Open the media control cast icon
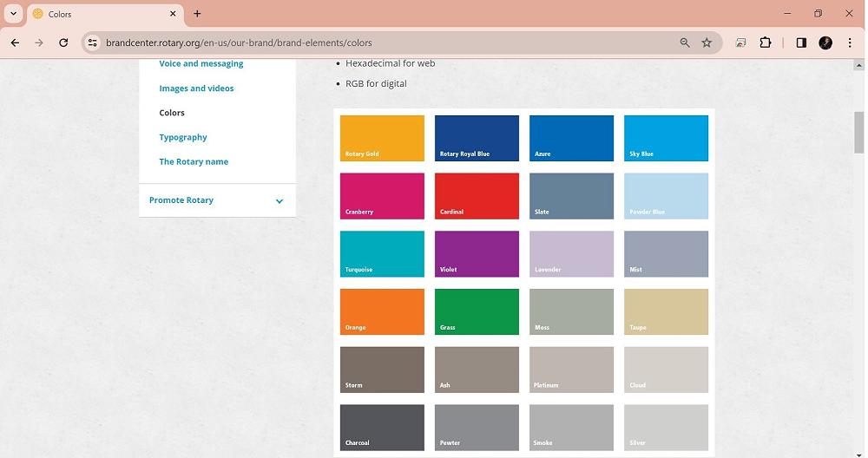Screen dimensions: 868x458 [x=740, y=43]
